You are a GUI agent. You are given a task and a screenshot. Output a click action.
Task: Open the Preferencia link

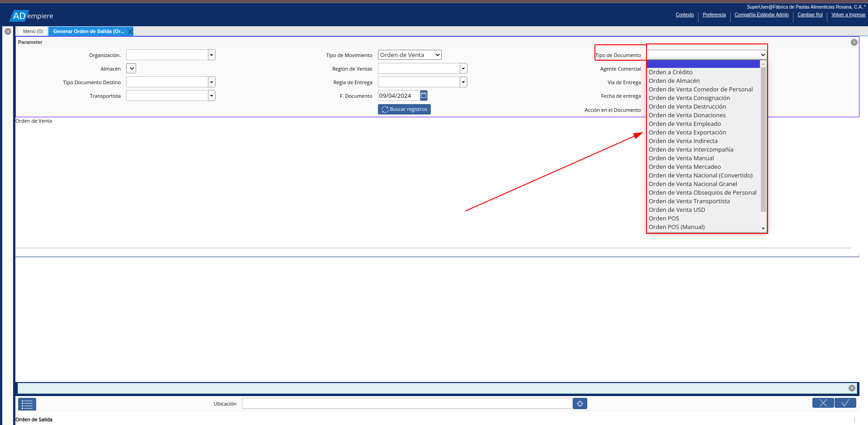714,14
